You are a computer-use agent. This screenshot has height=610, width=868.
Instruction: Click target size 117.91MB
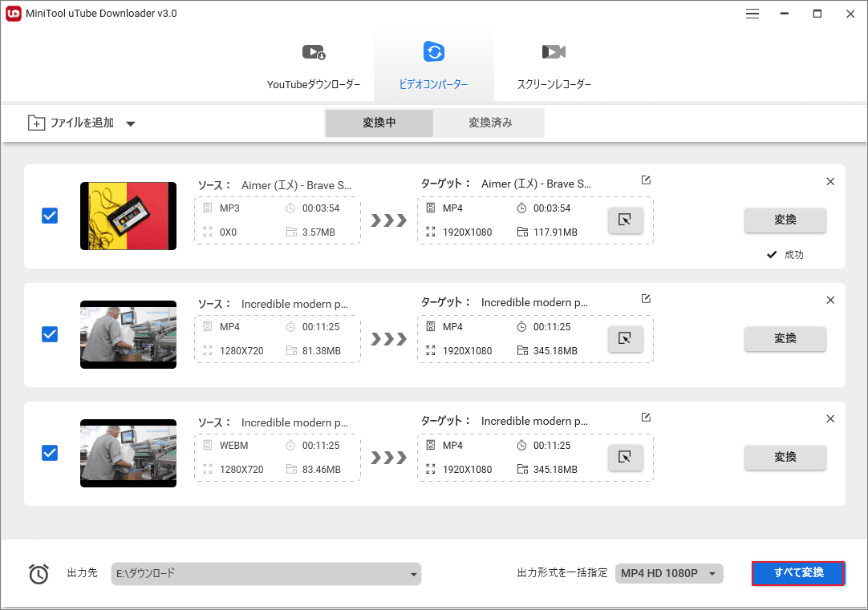tap(555, 232)
